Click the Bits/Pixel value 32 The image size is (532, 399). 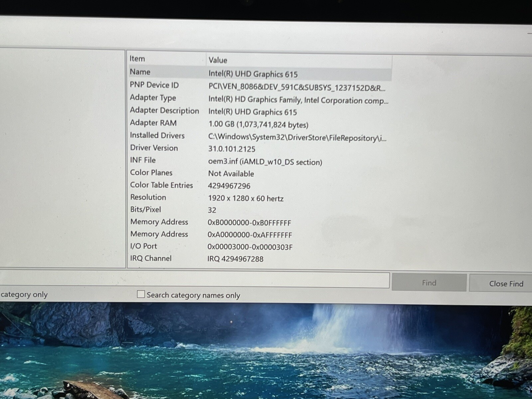point(212,210)
